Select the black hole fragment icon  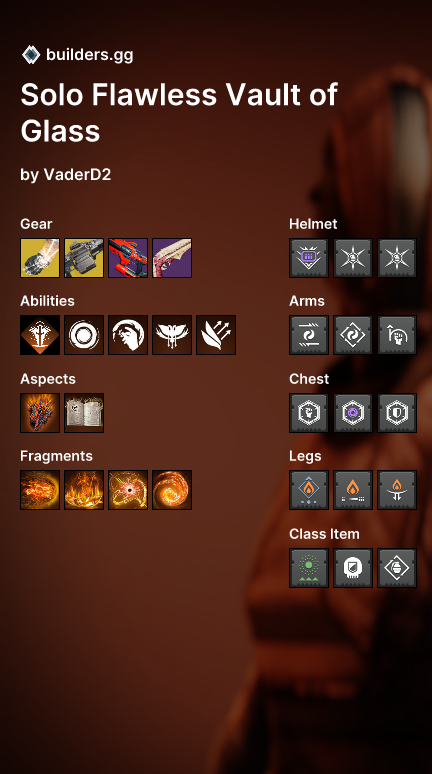point(128,490)
